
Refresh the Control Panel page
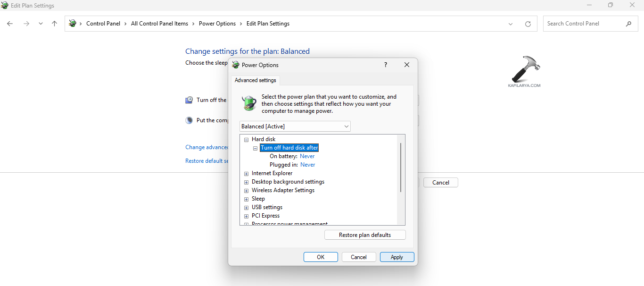[x=528, y=24]
